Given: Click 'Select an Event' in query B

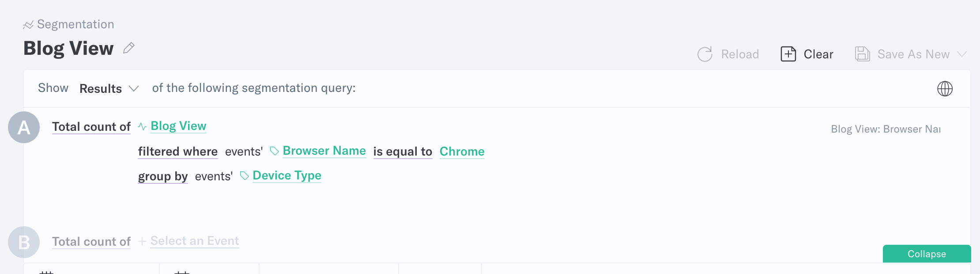Looking at the screenshot, I should tap(194, 241).
